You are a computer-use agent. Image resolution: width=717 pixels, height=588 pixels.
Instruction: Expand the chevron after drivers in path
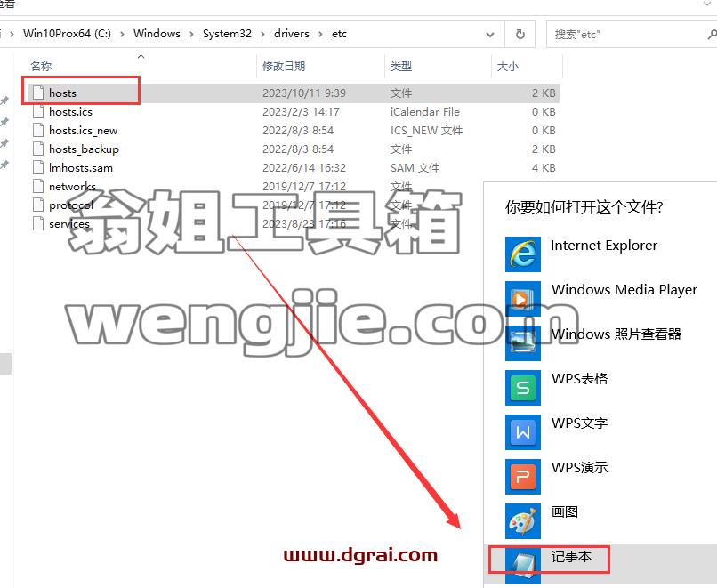[320, 35]
